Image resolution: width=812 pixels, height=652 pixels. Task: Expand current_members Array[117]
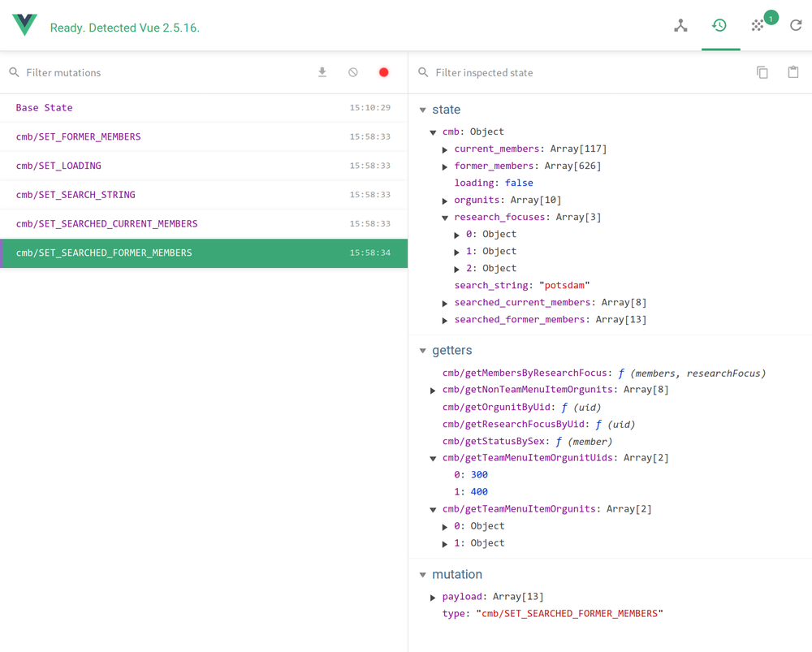pyautogui.click(x=445, y=149)
